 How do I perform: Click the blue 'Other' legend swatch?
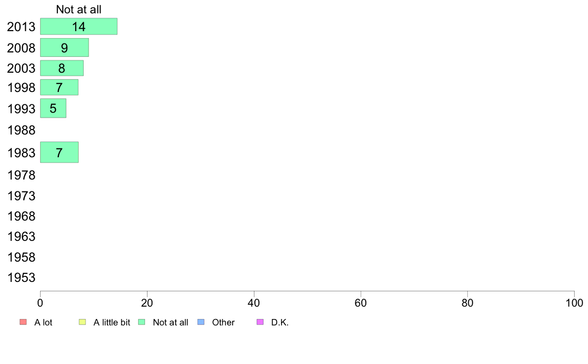tap(201, 322)
